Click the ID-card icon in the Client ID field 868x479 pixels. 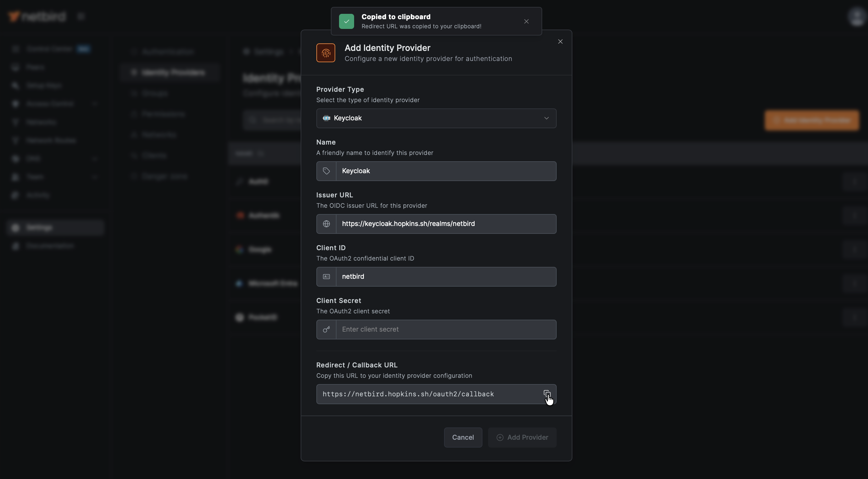[x=326, y=276]
